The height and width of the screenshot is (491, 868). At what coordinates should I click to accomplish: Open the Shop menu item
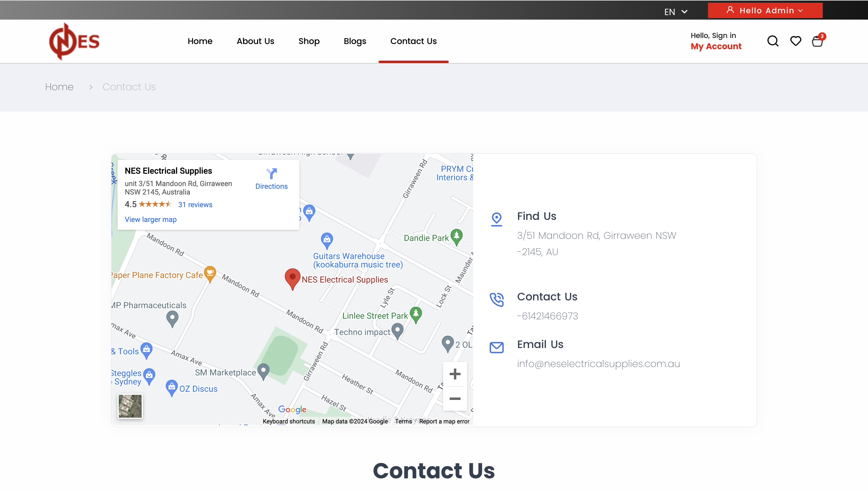pos(309,41)
